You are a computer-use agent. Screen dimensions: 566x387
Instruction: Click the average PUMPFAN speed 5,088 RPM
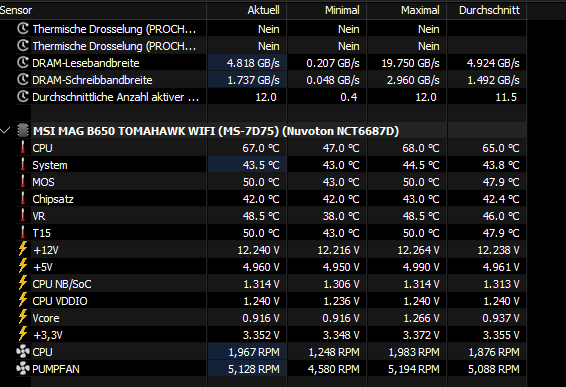(494, 369)
